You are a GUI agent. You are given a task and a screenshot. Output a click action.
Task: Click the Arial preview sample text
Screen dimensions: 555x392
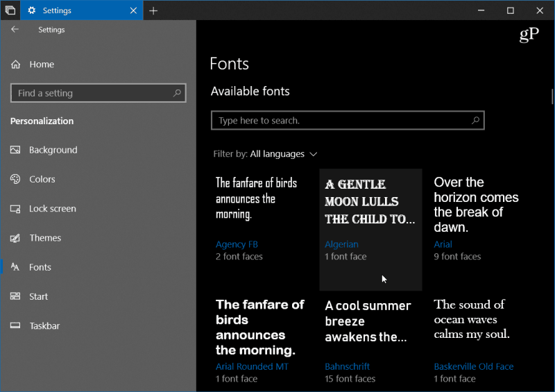pyautogui.click(x=476, y=205)
